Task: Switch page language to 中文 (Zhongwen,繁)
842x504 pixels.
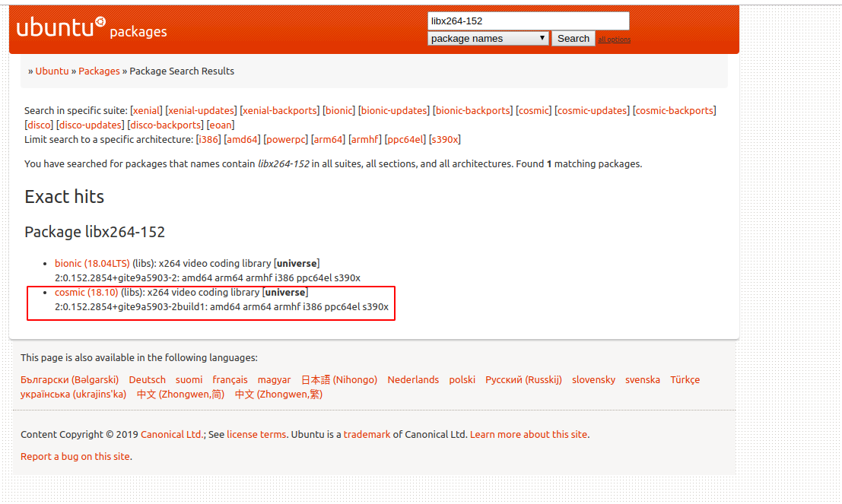Action: click(x=278, y=395)
